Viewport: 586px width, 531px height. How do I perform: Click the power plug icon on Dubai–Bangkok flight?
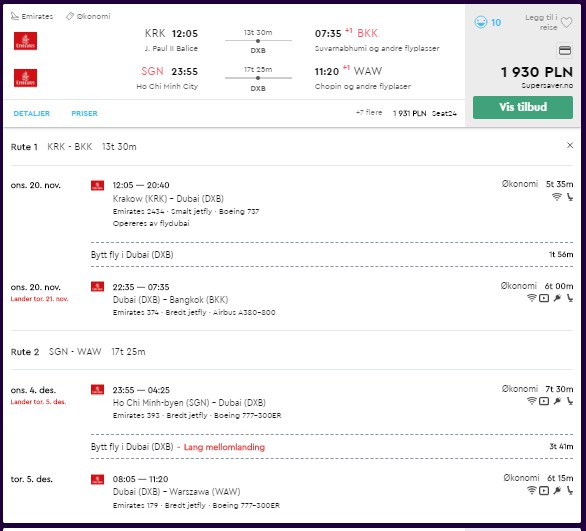557,298
